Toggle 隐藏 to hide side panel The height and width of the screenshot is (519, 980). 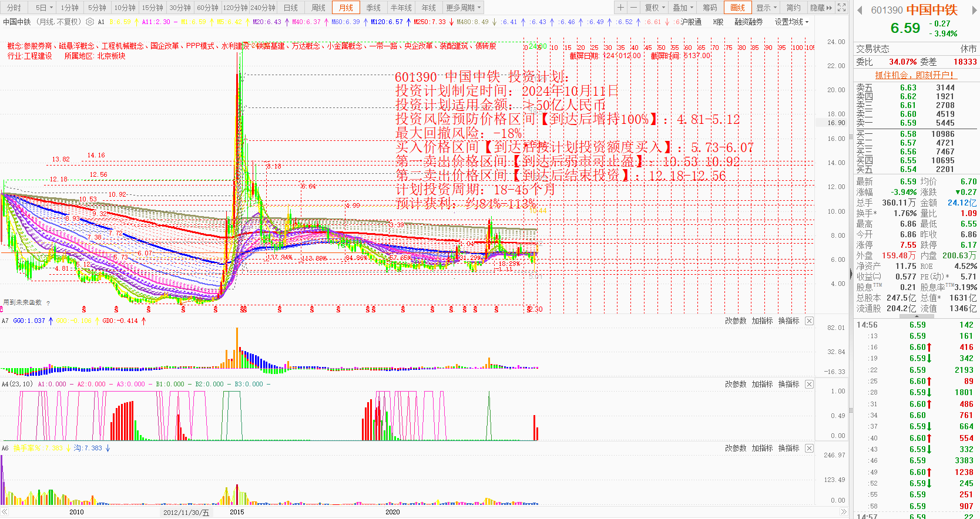[821, 8]
